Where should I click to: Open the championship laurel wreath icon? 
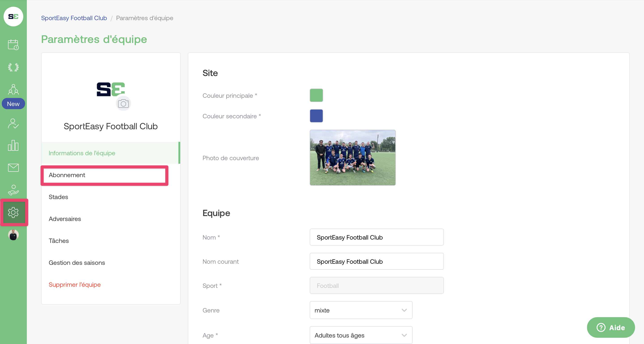[x=13, y=67]
